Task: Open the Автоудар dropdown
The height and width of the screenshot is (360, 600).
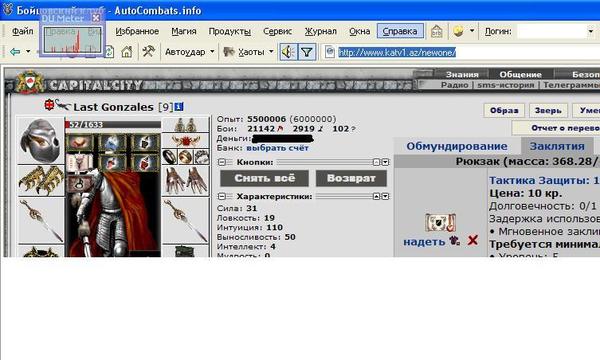Action: [212, 51]
